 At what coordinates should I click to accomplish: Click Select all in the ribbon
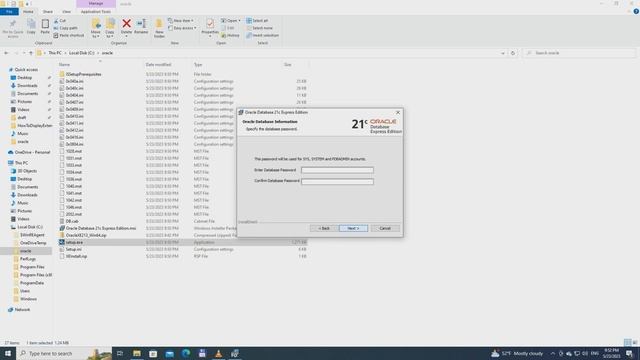pyautogui.click(x=257, y=20)
